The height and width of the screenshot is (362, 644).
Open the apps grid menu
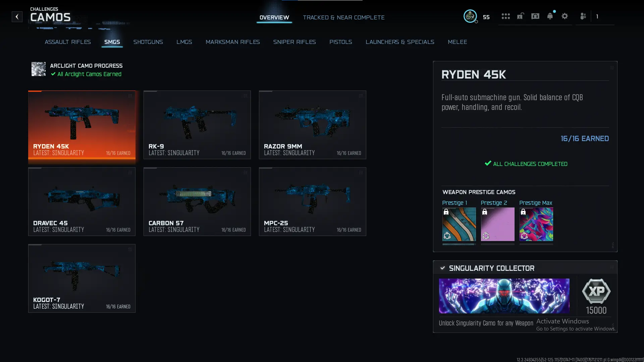(x=506, y=16)
